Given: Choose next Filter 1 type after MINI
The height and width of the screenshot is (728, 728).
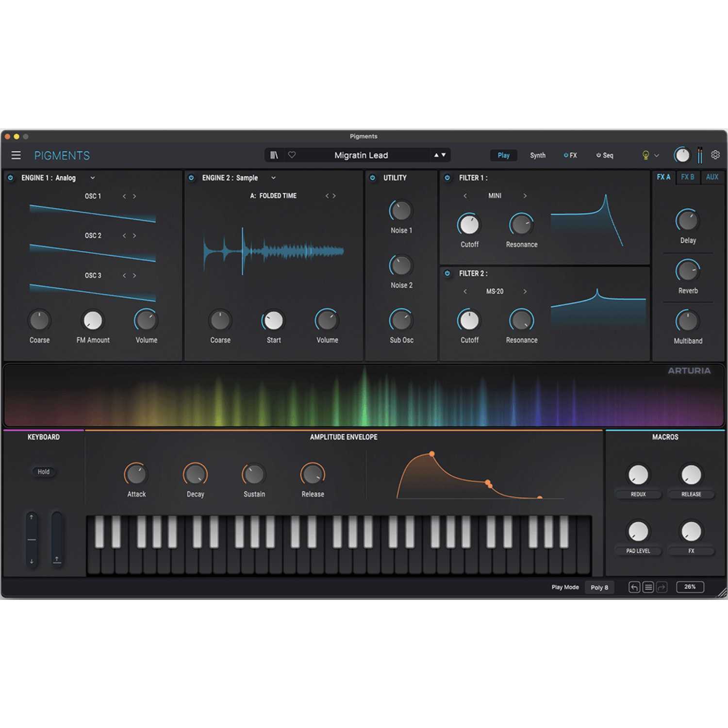Looking at the screenshot, I should coord(525,196).
